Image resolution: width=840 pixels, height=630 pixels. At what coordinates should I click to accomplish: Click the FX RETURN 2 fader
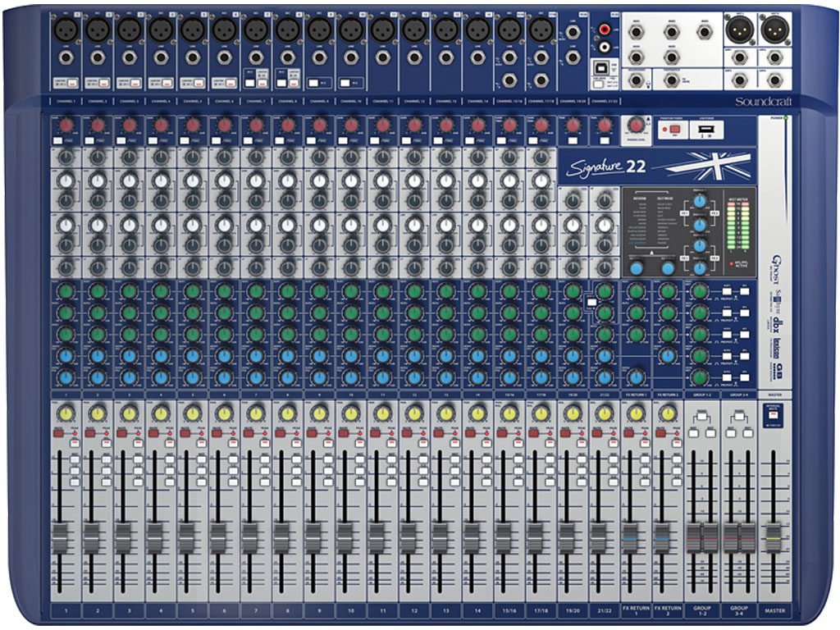pos(662,538)
